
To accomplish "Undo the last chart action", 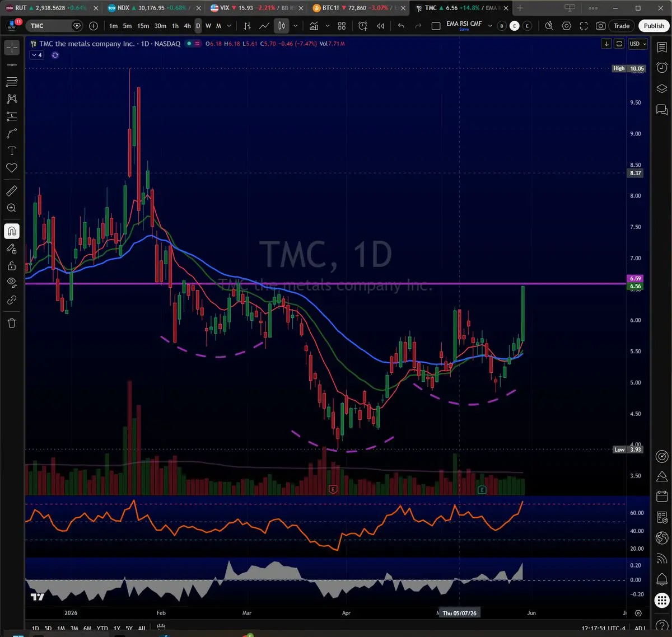I will (401, 26).
